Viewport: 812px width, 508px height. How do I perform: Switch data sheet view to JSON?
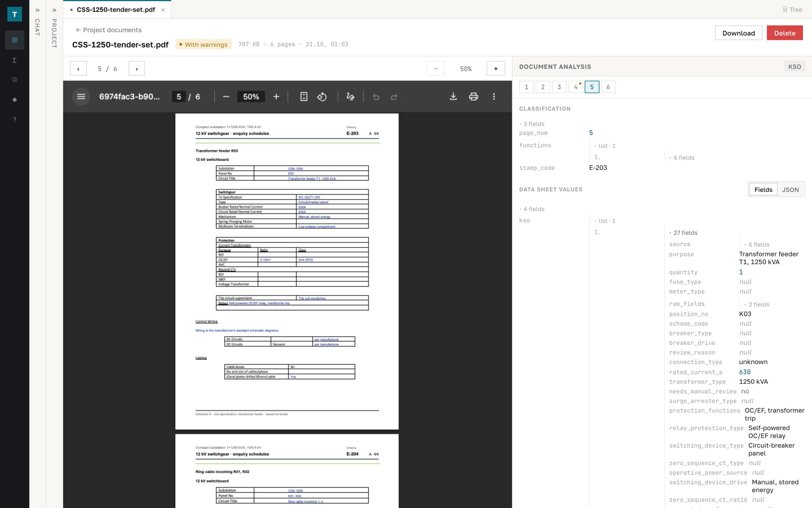click(x=790, y=190)
